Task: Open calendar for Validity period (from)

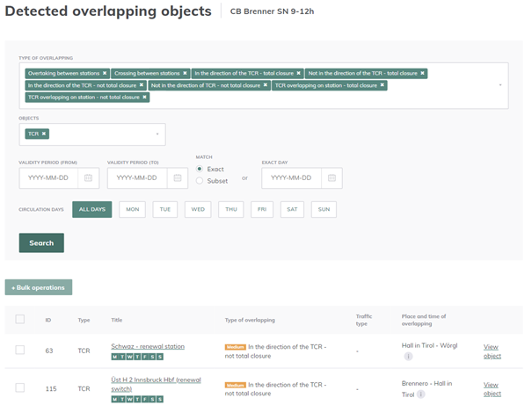Action: pyautogui.click(x=88, y=177)
